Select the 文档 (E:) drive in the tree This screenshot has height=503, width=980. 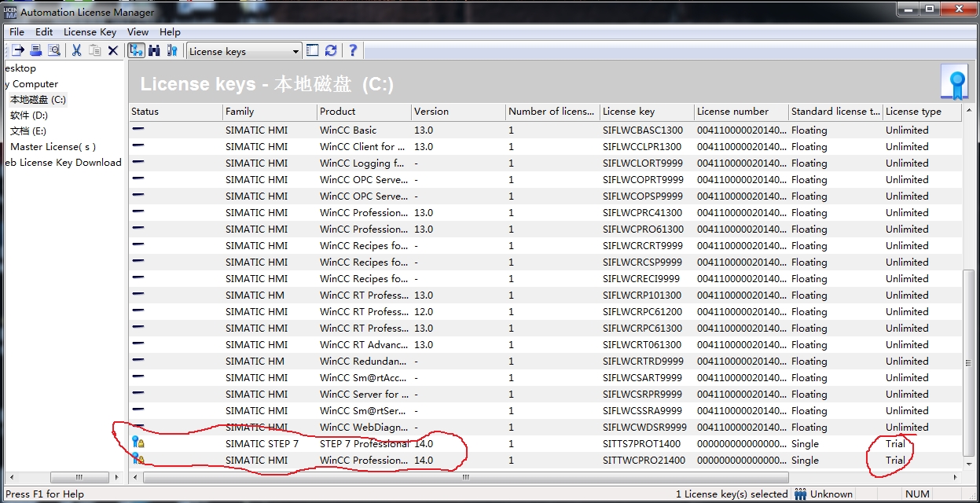[28, 131]
